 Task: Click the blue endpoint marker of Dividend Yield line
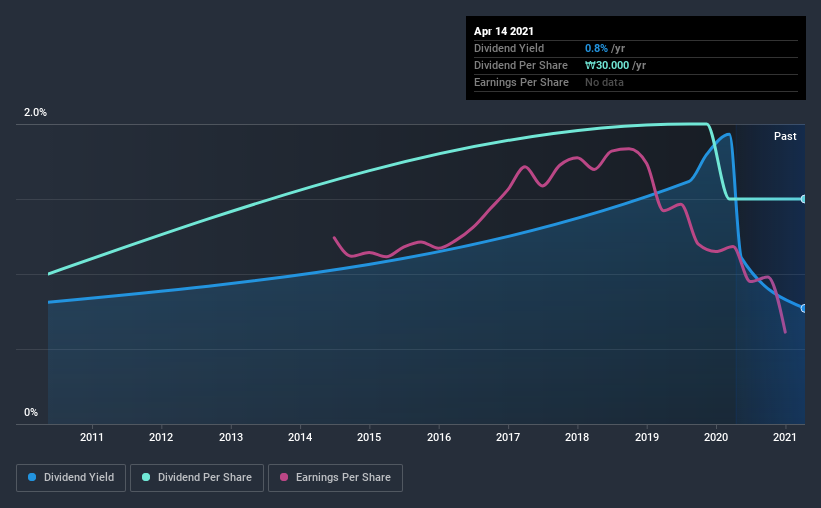coord(803,308)
